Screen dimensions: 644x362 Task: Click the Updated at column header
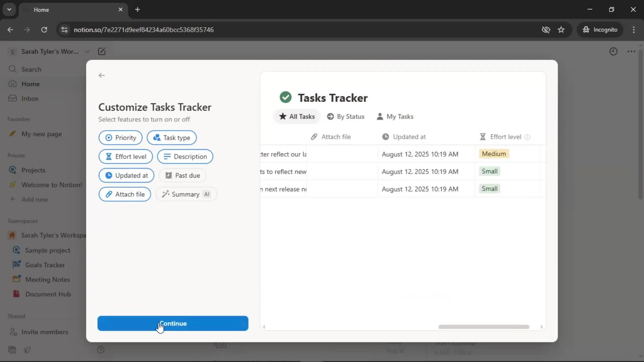click(x=404, y=137)
